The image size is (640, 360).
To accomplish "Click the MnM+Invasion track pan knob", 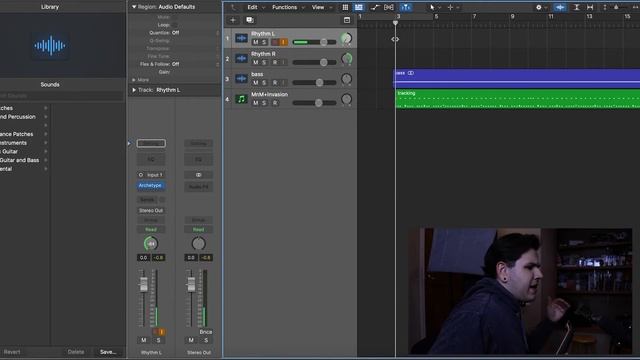I will pyautogui.click(x=346, y=99).
